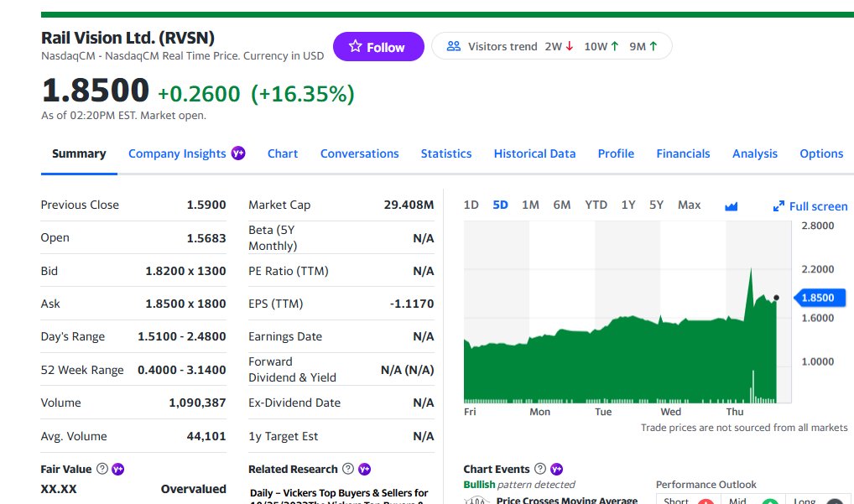854x504 pixels.
Task: Click the Open value 1.5683
Action: pos(206,238)
